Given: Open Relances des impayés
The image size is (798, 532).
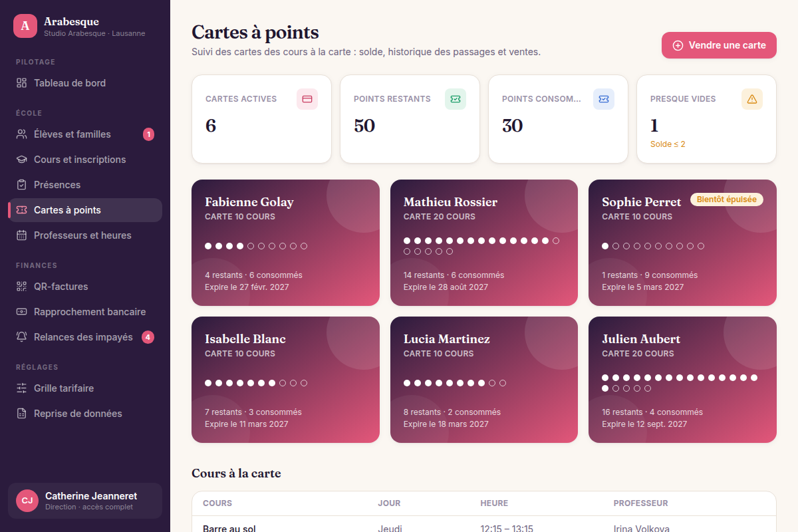Looking at the screenshot, I should point(85,337).
